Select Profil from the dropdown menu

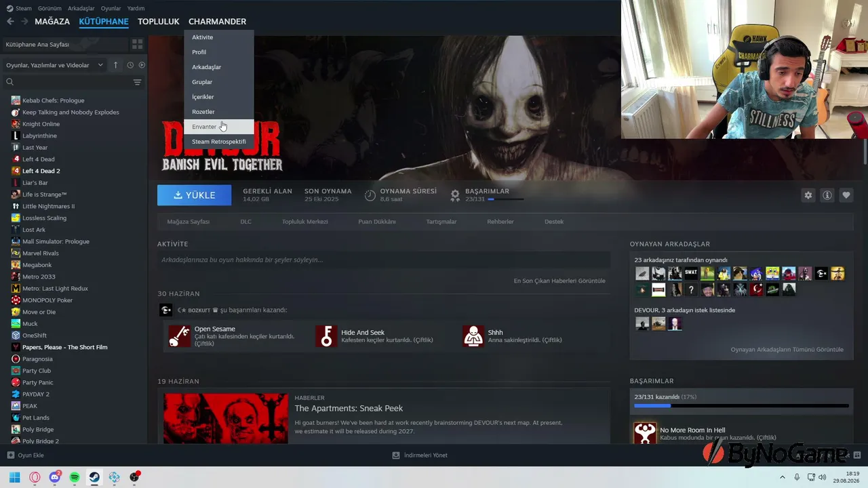coord(218,52)
